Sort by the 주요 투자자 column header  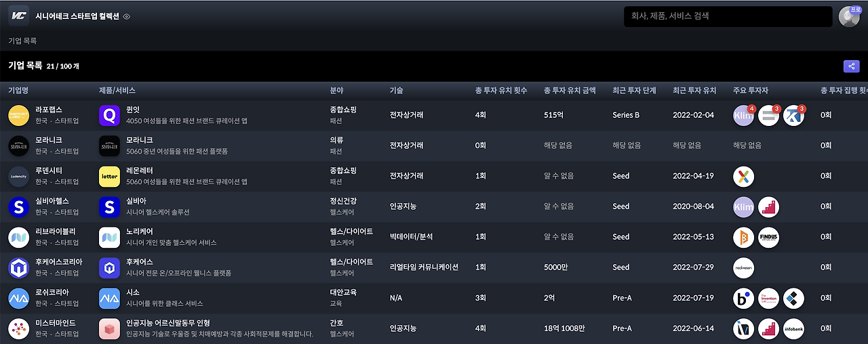[751, 90]
